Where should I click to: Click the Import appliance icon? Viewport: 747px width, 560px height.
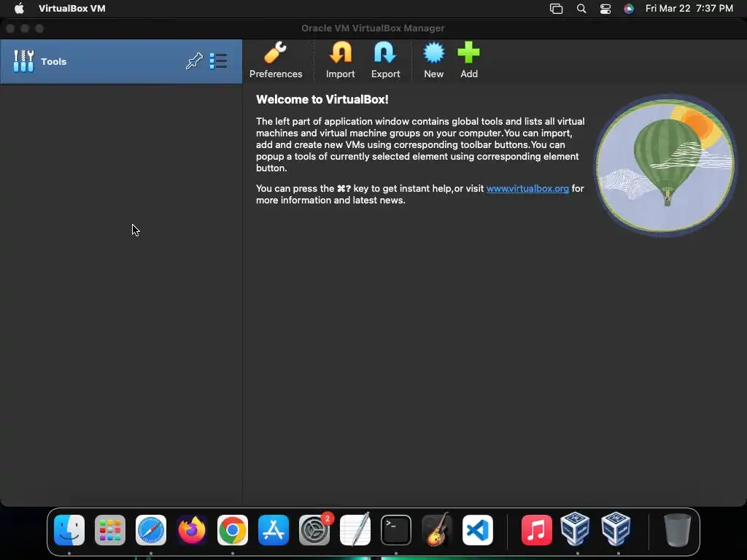pos(340,61)
